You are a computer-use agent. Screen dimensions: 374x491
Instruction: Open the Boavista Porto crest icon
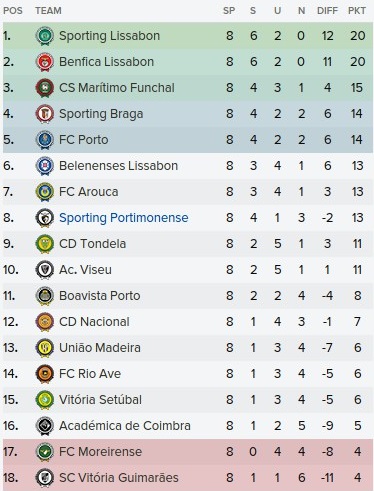tap(45, 296)
